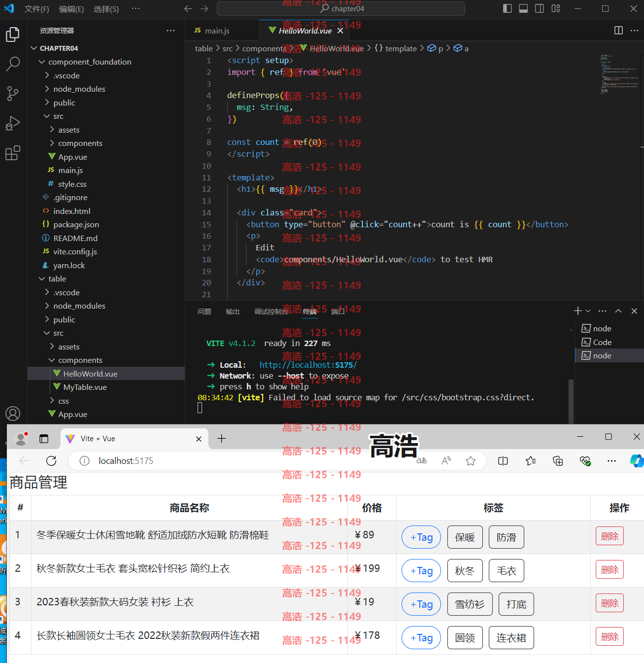Screen dimensions: 644x663
Task: Click the 雪纺衫 tag in row 3
Action: [470, 604]
